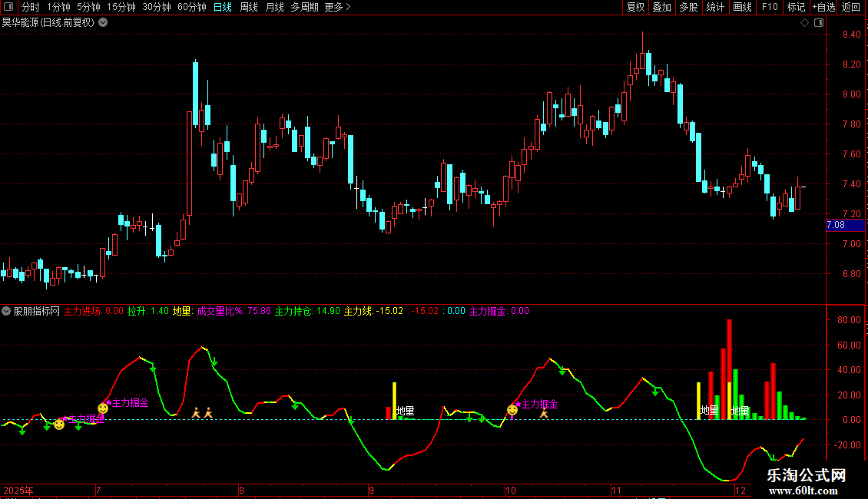Select the 15分钟 period
Image resolution: width=868 pixels, height=499 pixels.
click(121, 7)
